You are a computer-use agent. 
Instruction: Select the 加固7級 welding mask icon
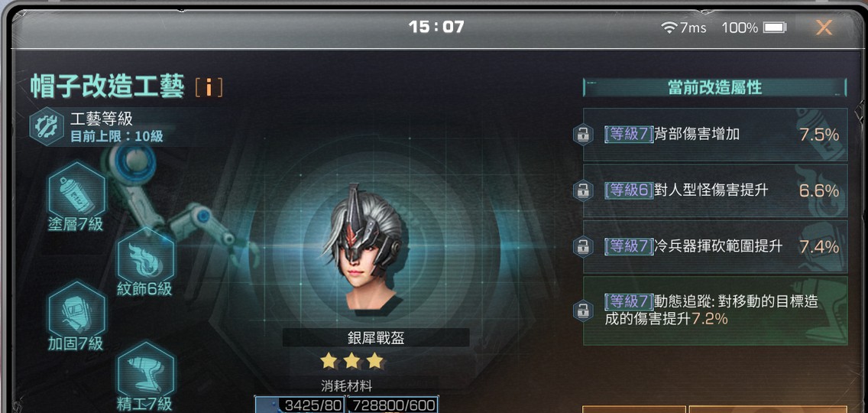(x=76, y=309)
